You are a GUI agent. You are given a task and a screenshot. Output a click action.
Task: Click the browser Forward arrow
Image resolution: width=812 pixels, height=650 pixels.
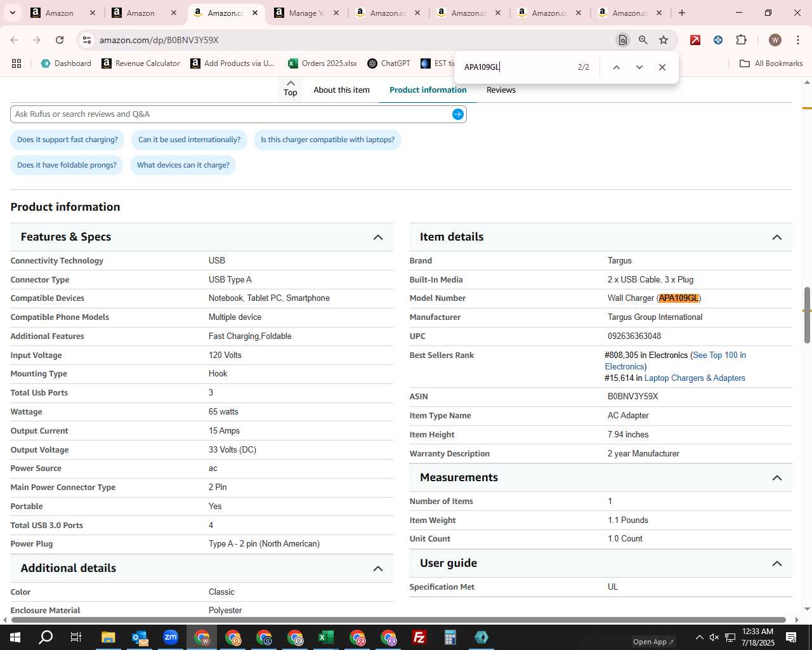[x=37, y=40]
